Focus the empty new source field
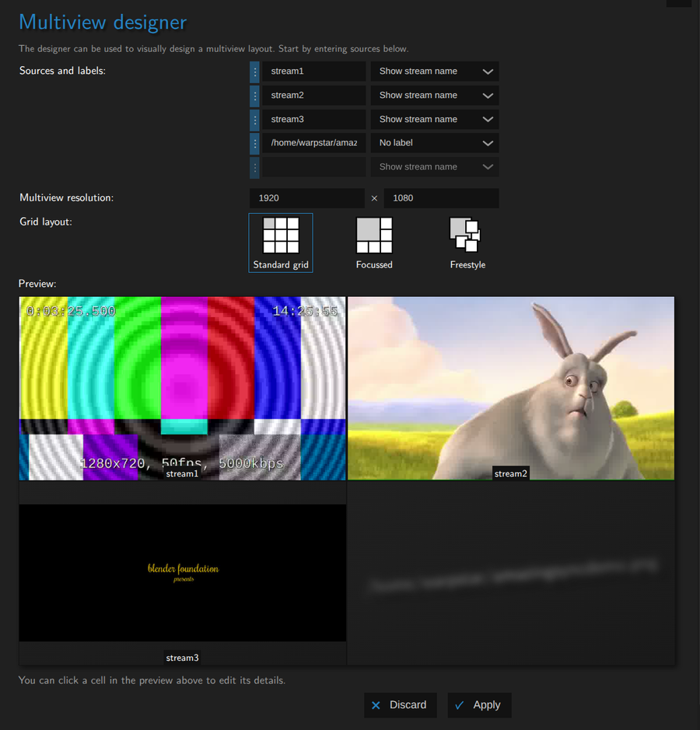The height and width of the screenshot is (730, 700). point(313,167)
